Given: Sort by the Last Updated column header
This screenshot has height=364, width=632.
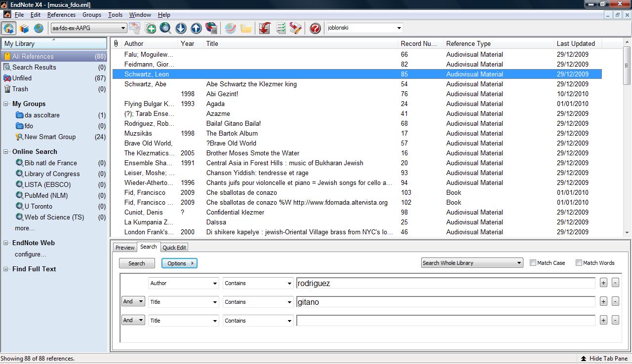Looking at the screenshot, I should pyautogui.click(x=578, y=43).
